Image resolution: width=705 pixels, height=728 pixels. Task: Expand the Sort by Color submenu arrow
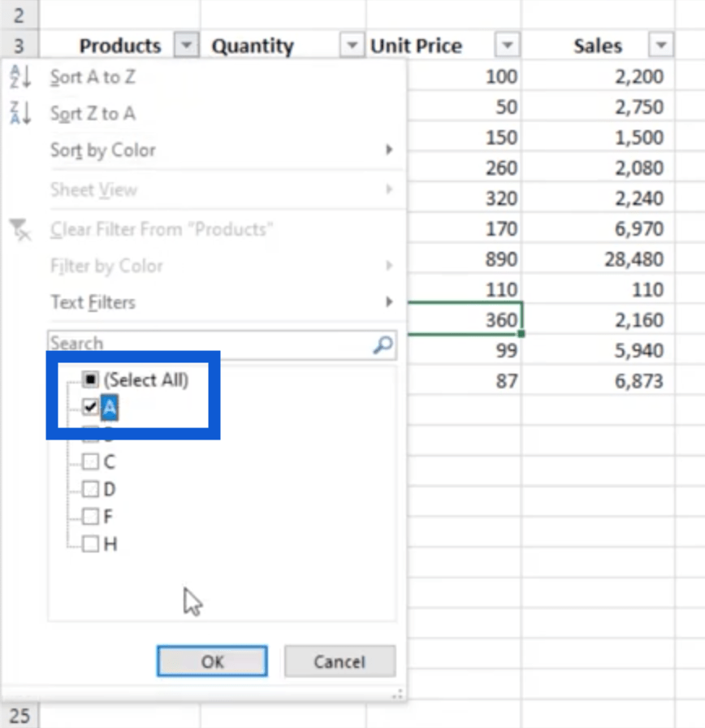pyautogui.click(x=389, y=150)
